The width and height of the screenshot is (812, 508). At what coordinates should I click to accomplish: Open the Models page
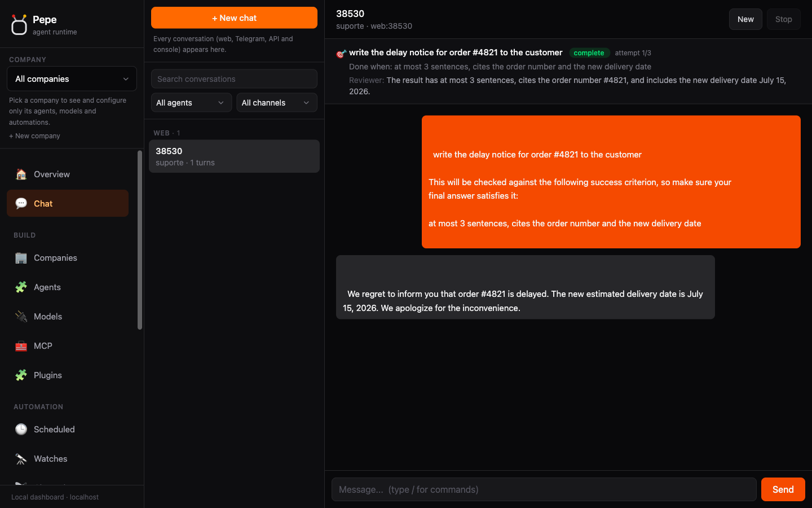tap(68, 317)
